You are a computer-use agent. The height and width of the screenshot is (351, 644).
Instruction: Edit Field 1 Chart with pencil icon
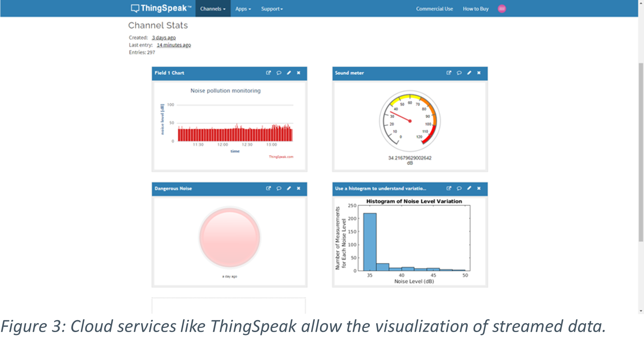click(289, 73)
